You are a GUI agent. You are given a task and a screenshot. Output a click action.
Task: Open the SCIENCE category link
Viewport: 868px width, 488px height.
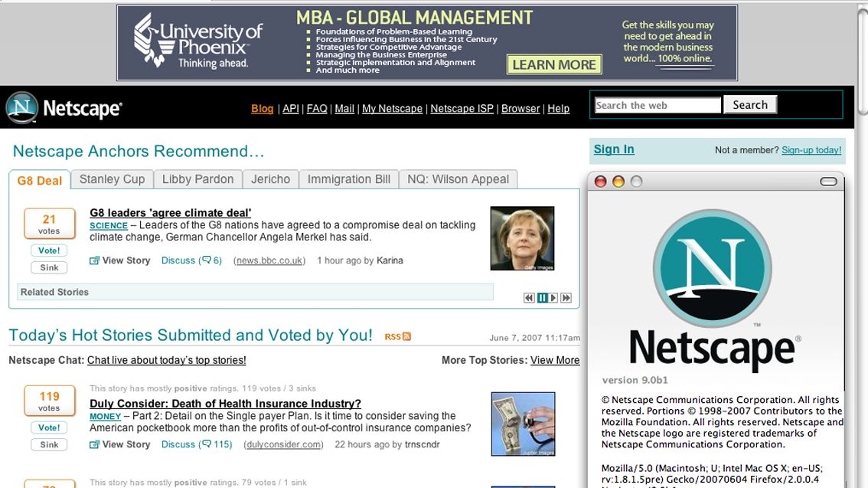point(109,225)
